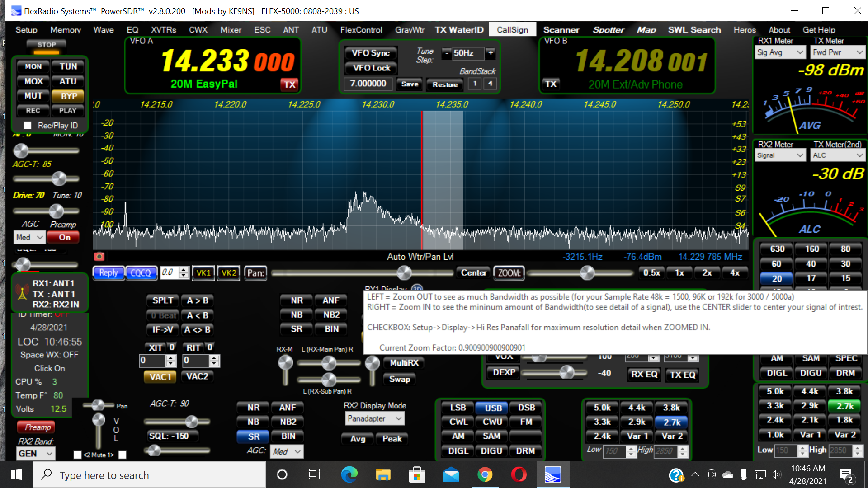
Task: Open Microsoft Edge from the taskbar
Action: coord(349,474)
